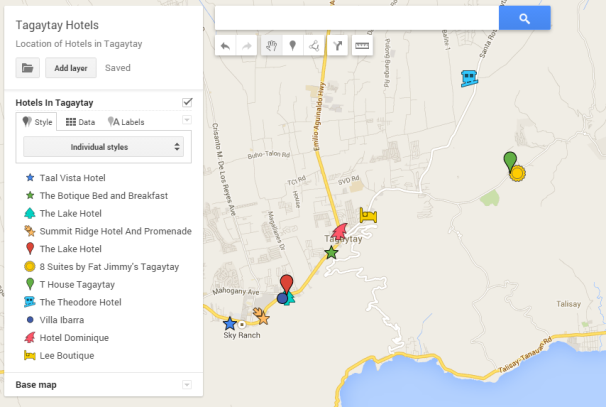This screenshot has width=606, height=407.
Task: Select 8 Suites by Fat Jimmy's Tagaytay
Action: tap(109, 267)
